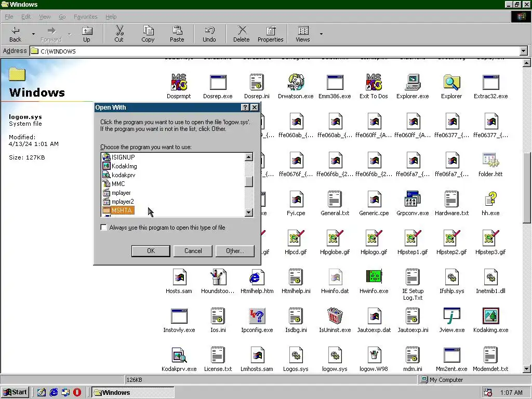Click program list scroll up arrow
Image resolution: width=532 pixels, height=399 pixels.
coord(249,157)
